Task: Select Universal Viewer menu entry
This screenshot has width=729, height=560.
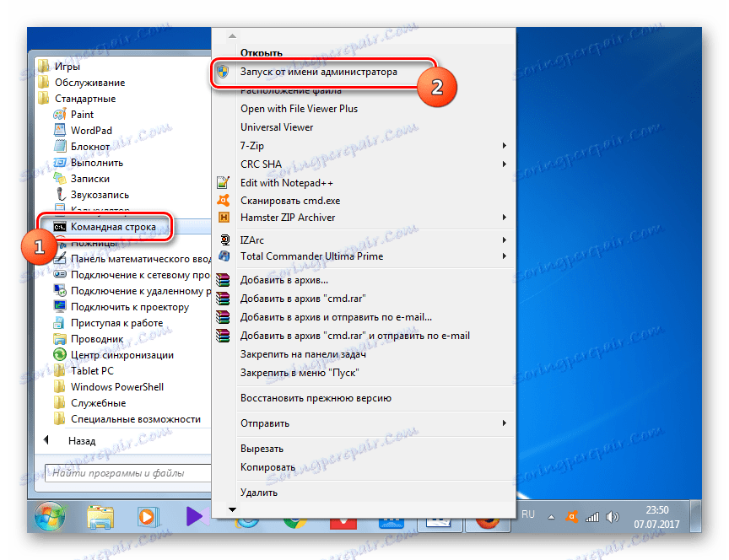Action: [277, 127]
